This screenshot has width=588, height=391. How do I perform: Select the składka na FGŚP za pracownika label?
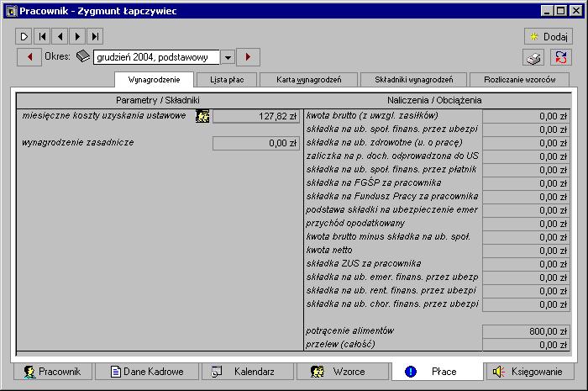374,182
